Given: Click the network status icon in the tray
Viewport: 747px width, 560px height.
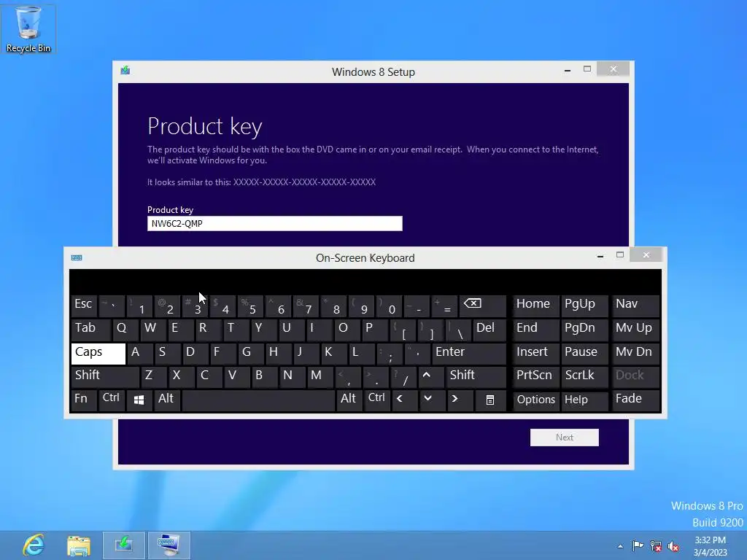Looking at the screenshot, I should (656, 546).
